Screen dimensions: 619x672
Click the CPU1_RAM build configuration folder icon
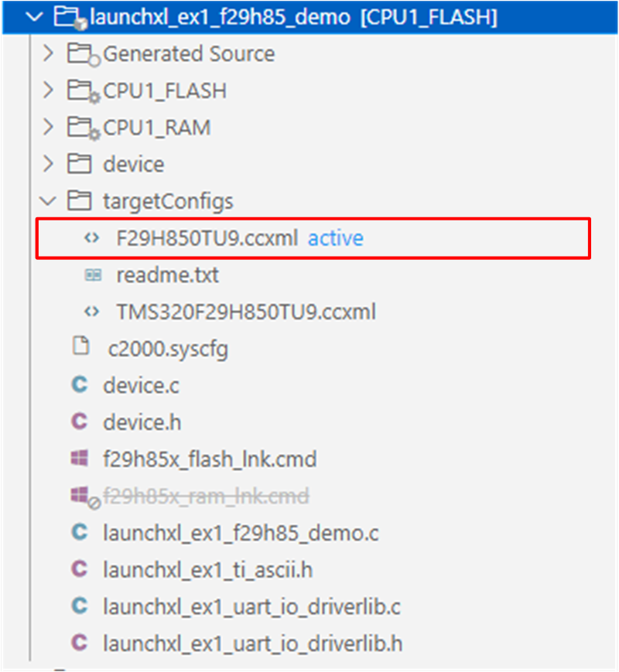click(x=80, y=128)
